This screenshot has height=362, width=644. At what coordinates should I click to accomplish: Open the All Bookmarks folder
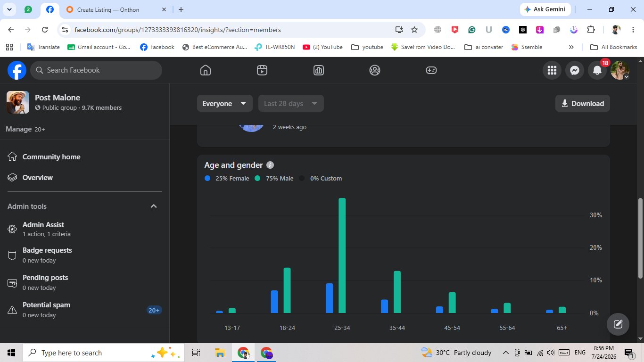[x=613, y=47]
